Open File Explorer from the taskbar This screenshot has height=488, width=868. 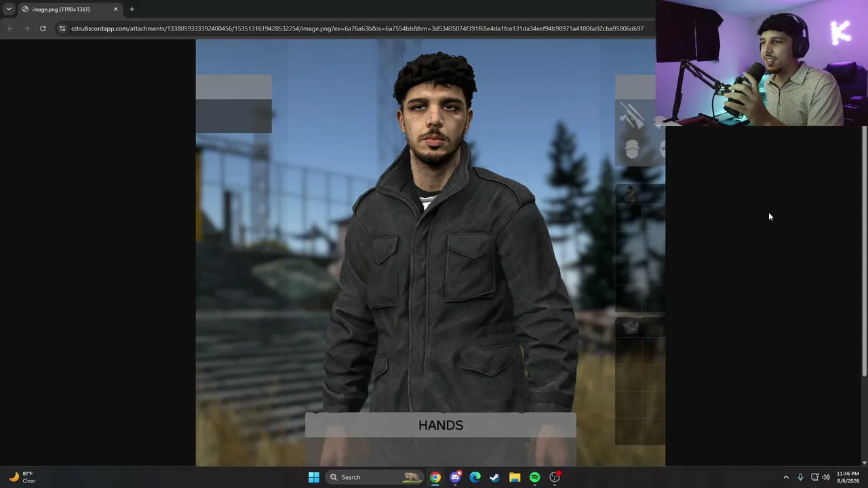tap(515, 477)
